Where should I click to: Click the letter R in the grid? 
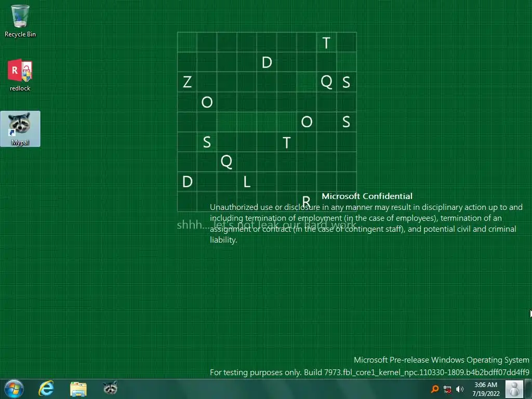click(306, 202)
